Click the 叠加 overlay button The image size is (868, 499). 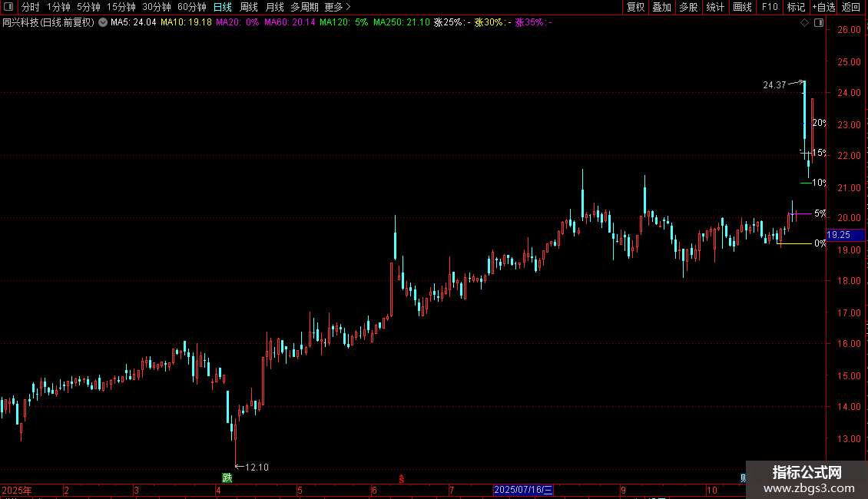(662, 7)
